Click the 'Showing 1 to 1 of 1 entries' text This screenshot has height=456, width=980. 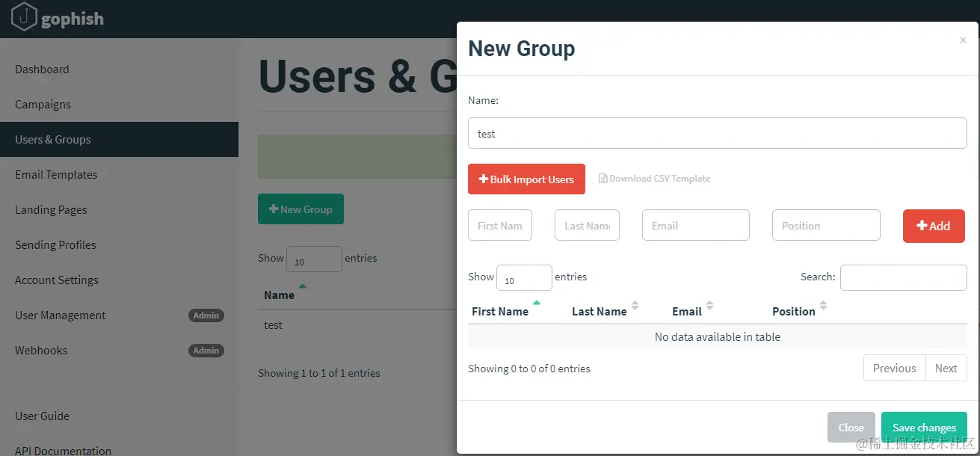click(319, 373)
